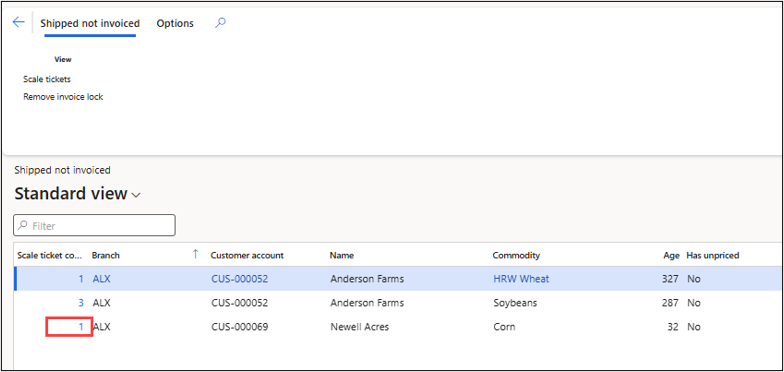Click Has unpriced No in HRW Wheat row
Viewport: 784px width, 372px height.
tap(694, 278)
